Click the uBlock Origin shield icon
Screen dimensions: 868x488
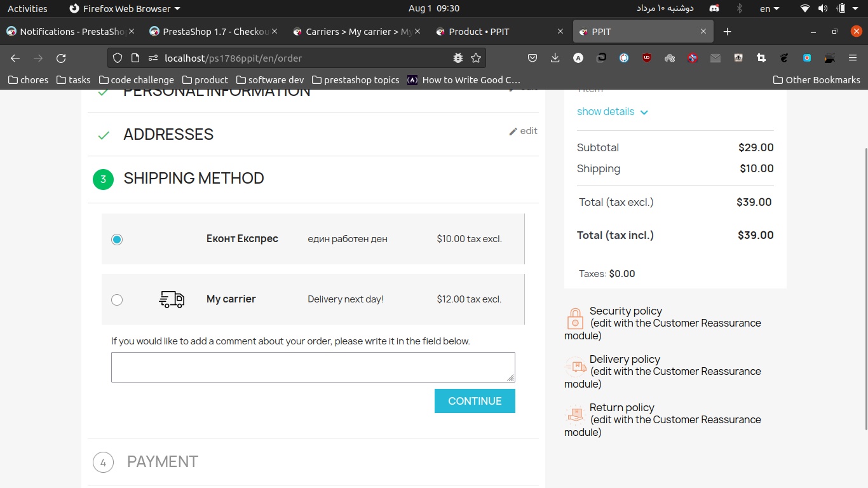click(647, 58)
